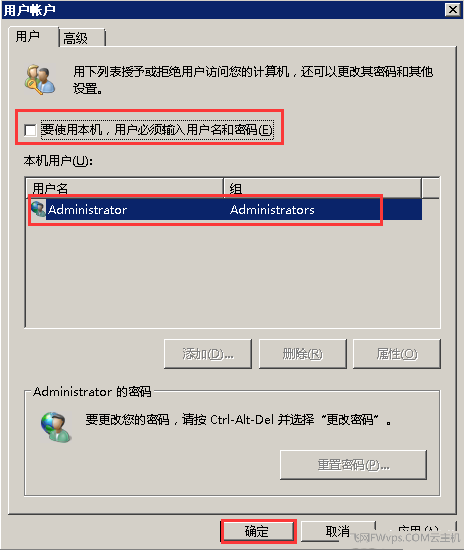Click the 添加(D)... button
This screenshot has width=464, height=550.
[x=208, y=354]
